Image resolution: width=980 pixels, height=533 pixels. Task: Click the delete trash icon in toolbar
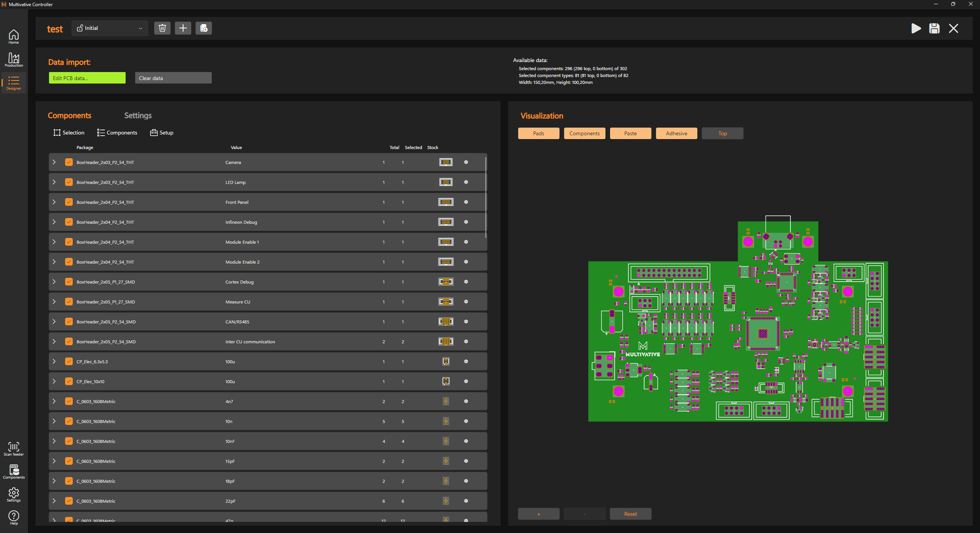tap(162, 28)
